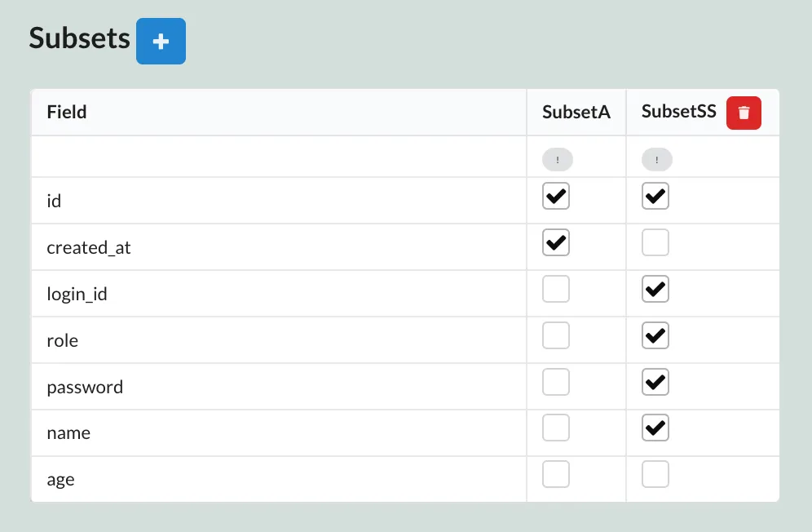Uncheck name in SubsetSS
Viewport: 812px width, 532px height.
pos(655,428)
